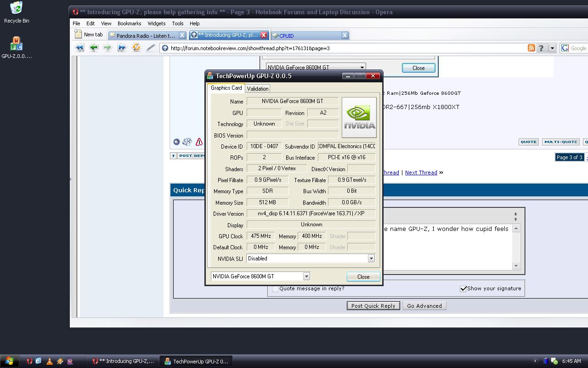Viewport: 588px width, 368px height.
Task: Click Post Quick Reply button
Action: coord(373,306)
